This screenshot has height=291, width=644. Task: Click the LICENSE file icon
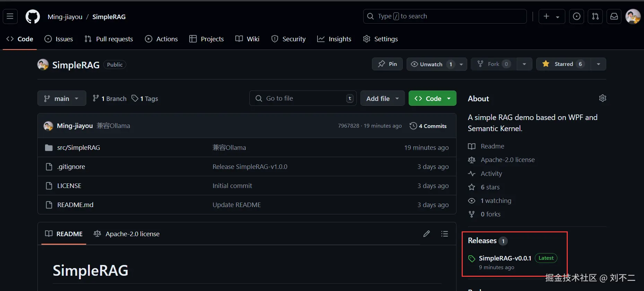(49, 186)
